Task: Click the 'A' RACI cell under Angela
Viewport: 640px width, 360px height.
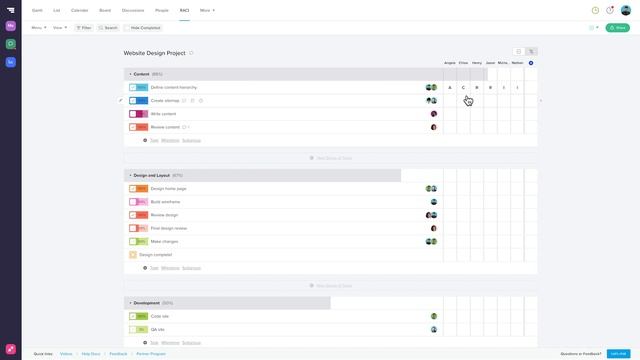Action: pyautogui.click(x=450, y=87)
